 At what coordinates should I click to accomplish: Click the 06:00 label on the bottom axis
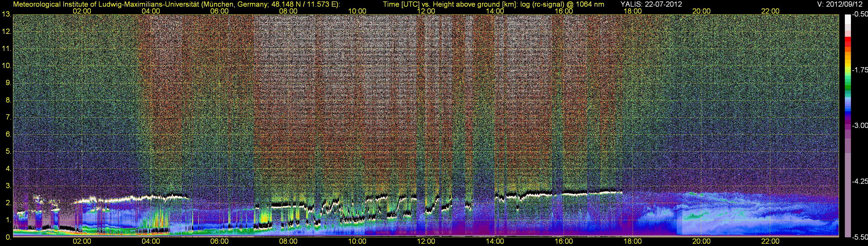(219, 241)
